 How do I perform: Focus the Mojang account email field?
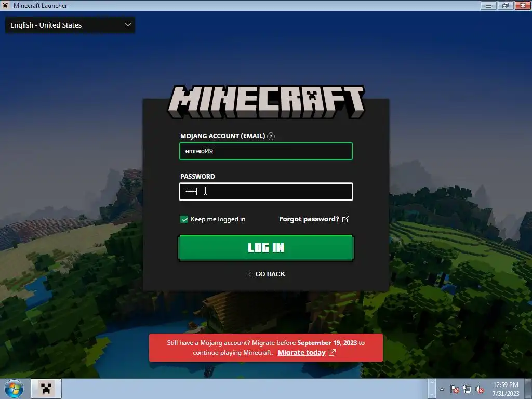coord(266,151)
